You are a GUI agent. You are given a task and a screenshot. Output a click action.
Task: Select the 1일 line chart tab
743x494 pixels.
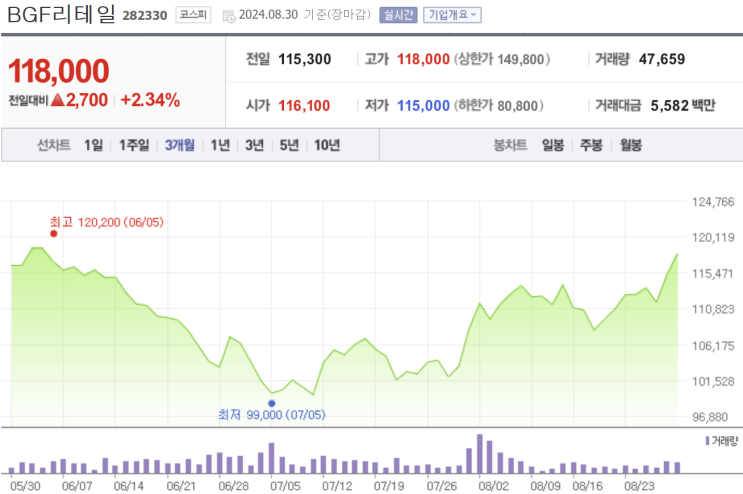point(93,145)
